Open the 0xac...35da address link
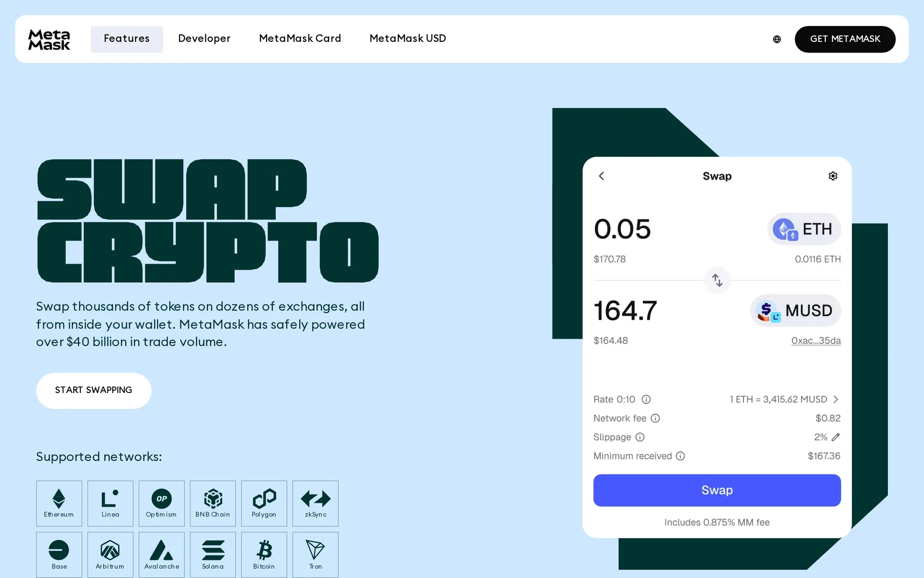The image size is (924, 578). click(x=816, y=341)
